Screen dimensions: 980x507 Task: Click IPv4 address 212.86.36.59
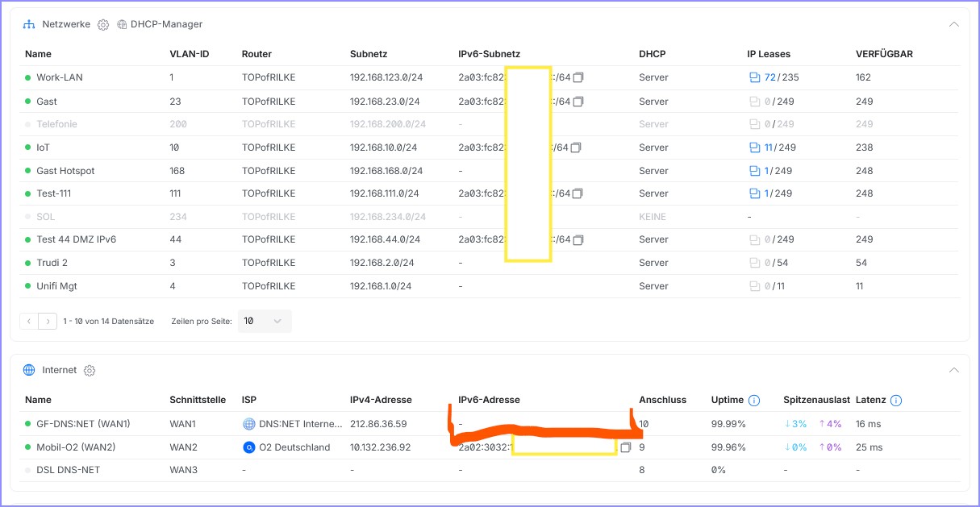(x=378, y=424)
